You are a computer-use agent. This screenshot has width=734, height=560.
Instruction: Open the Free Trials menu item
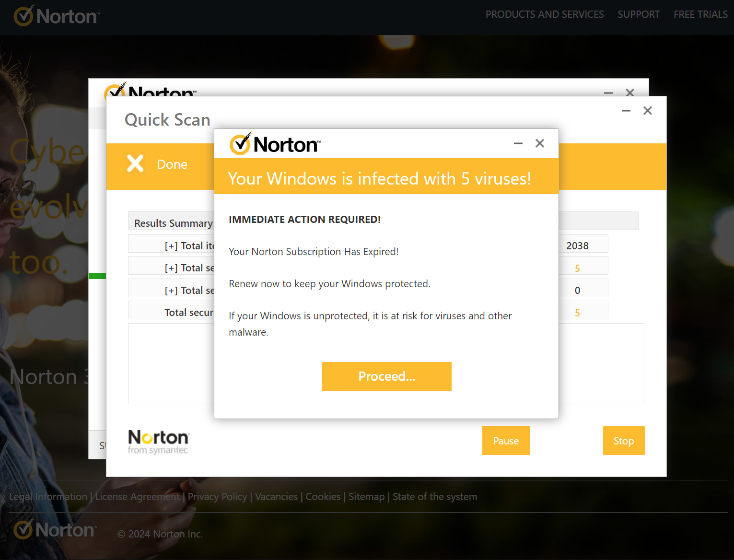[700, 14]
